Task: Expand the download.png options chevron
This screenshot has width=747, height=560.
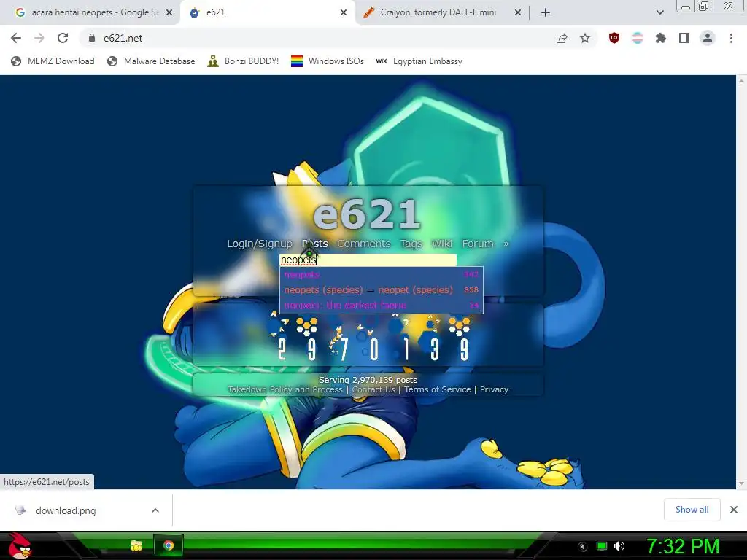Action: [155, 510]
